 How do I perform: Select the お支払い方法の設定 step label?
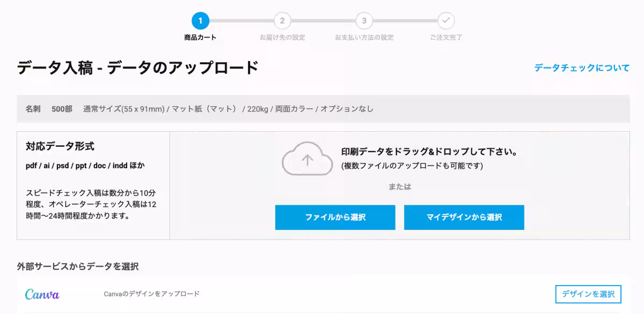click(364, 37)
